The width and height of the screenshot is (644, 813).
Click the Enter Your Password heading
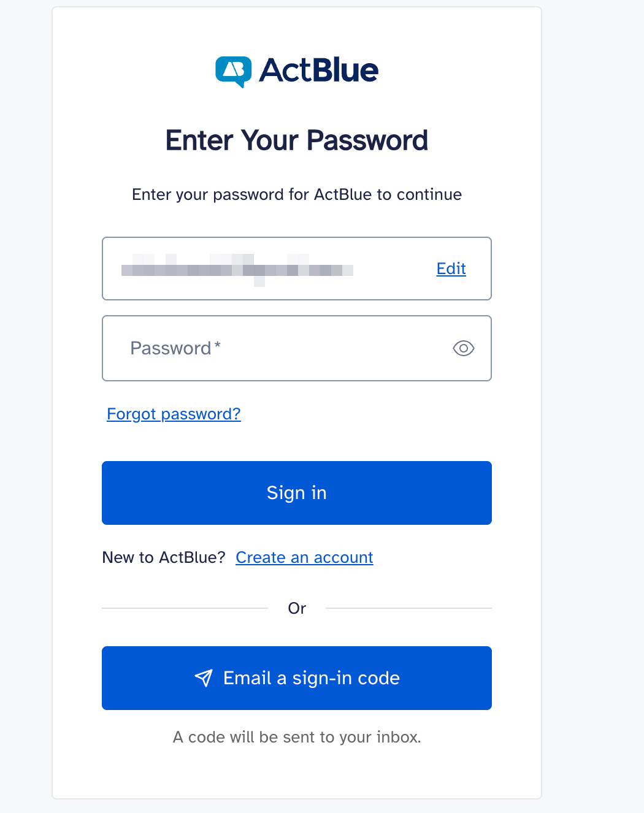coord(296,140)
